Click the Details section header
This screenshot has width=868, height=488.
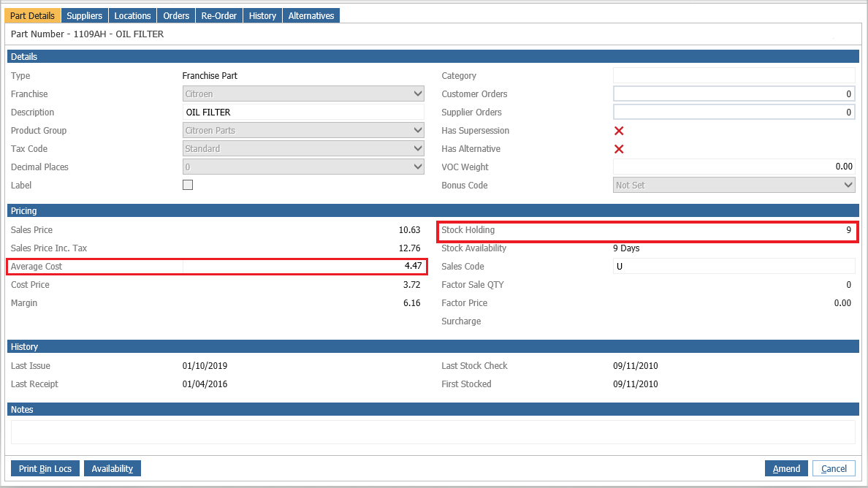click(x=433, y=56)
